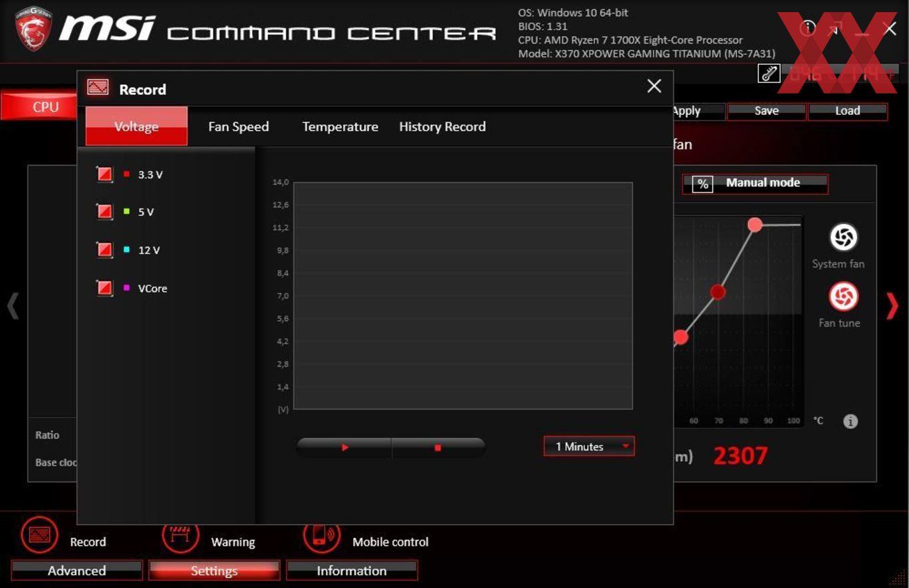
Task: Open the Advanced section
Action: pyautogui.click(x=77, y=571)
